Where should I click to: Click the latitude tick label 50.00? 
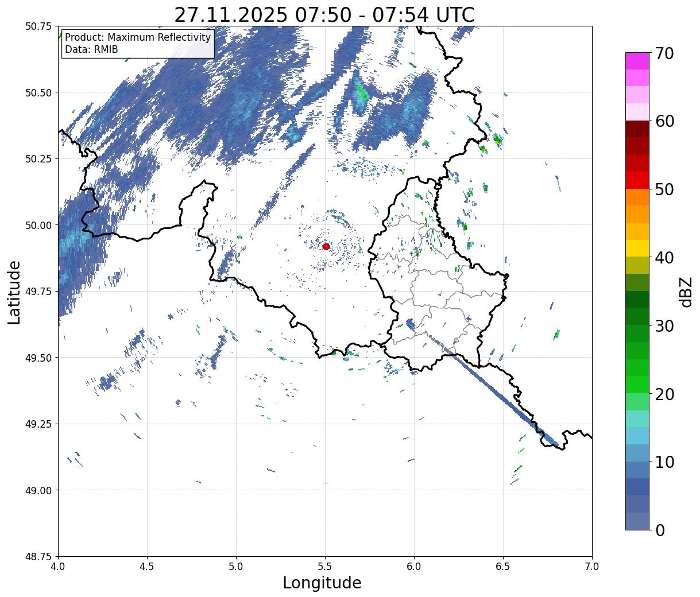[x=38, y=225]
